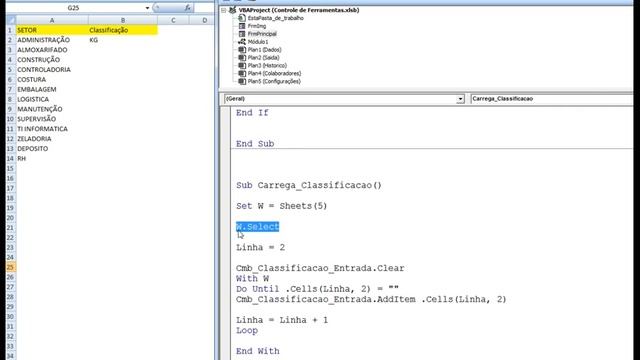Select Plan2 (Saida) sheet object
Viewport: 640px width, 360px height.
[x=263, y=58]
